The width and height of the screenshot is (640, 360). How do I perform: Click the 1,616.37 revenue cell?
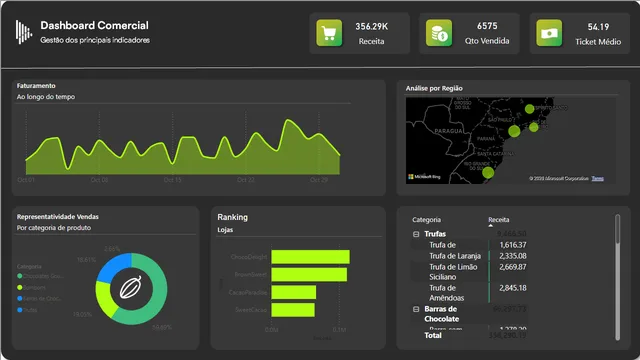point(513,245)
